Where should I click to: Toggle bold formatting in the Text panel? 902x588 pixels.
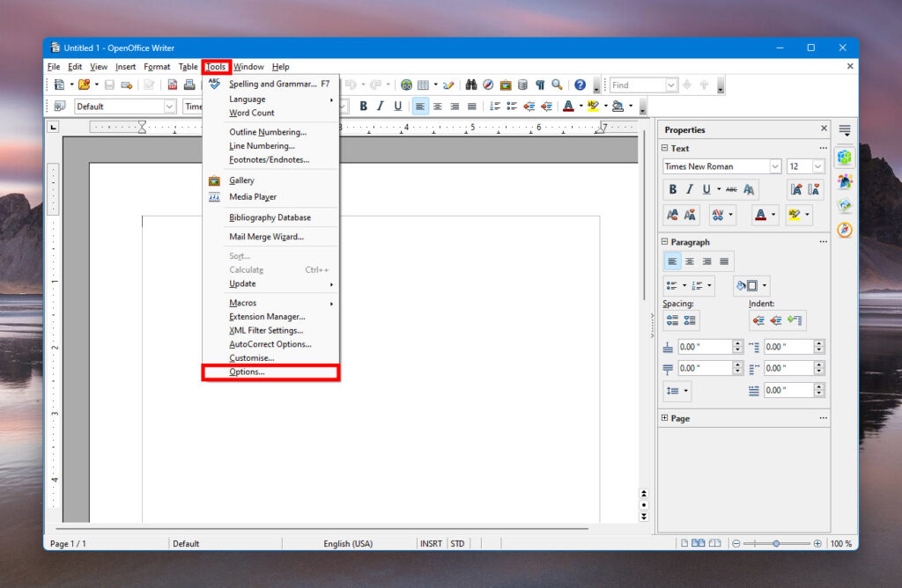pos(673,188)
